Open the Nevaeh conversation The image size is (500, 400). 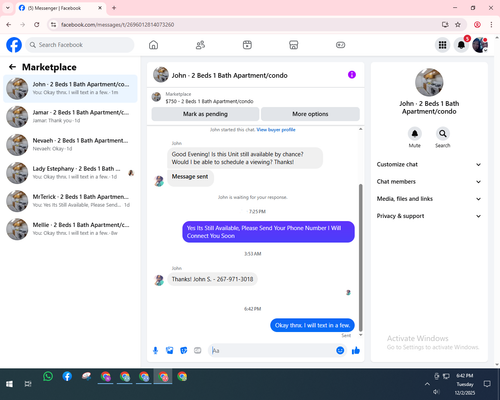70,145
